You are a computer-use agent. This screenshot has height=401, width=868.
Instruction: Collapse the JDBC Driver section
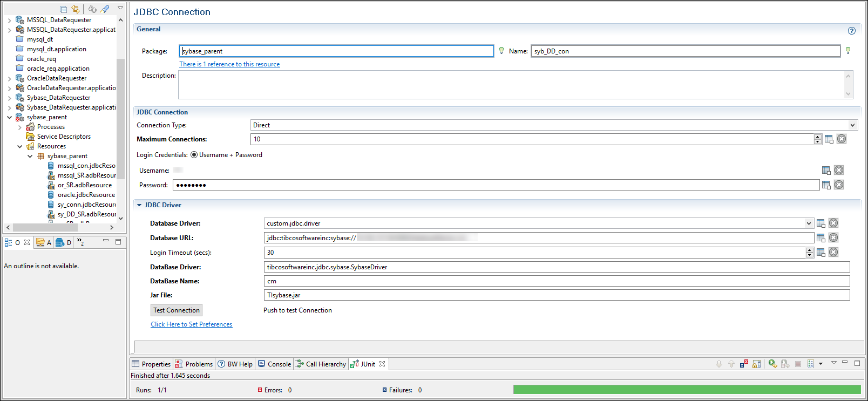point(139,205)
